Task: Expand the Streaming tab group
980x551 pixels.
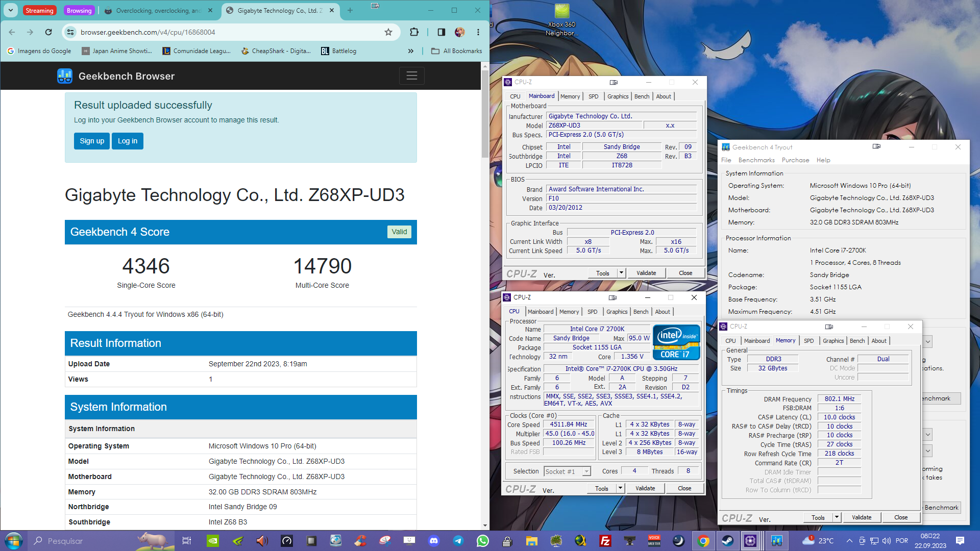Action: 39,10
